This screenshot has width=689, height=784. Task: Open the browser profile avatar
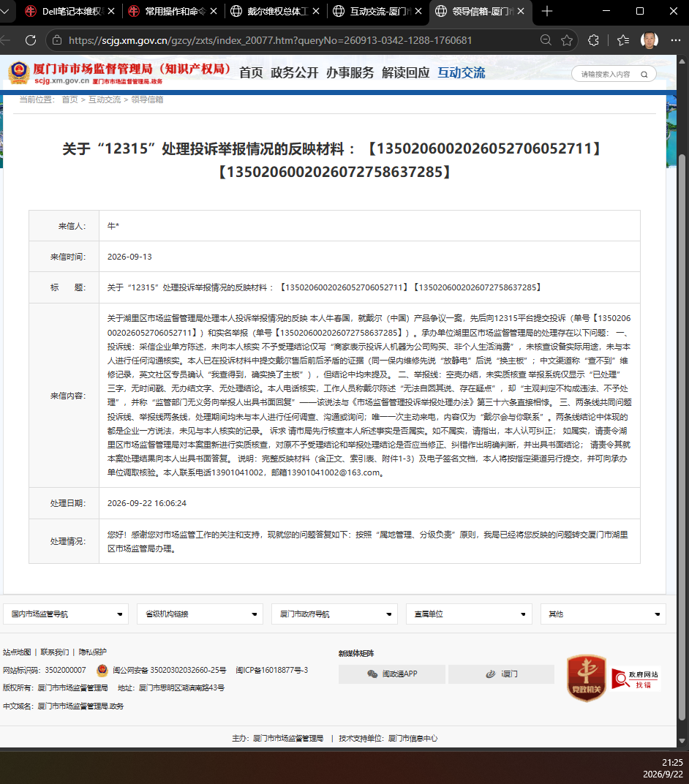[x=650, y=40]
